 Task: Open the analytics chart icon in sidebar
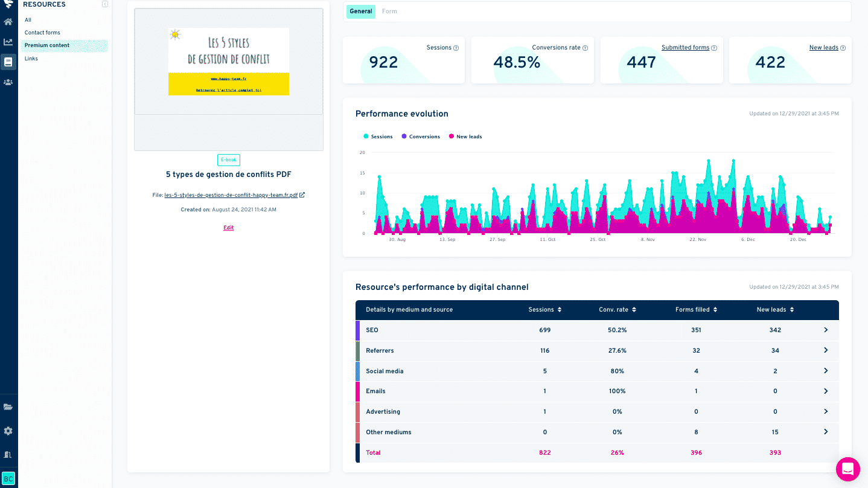(x=8, y=42)
